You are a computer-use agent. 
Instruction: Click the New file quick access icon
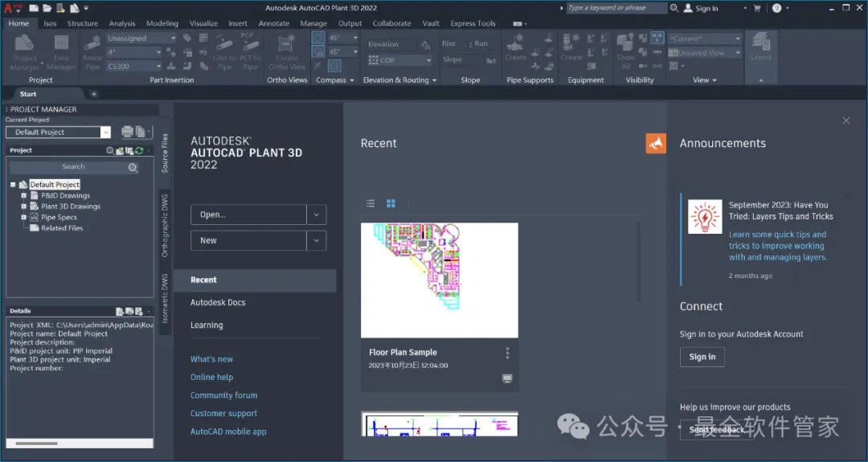pos(34,8)
